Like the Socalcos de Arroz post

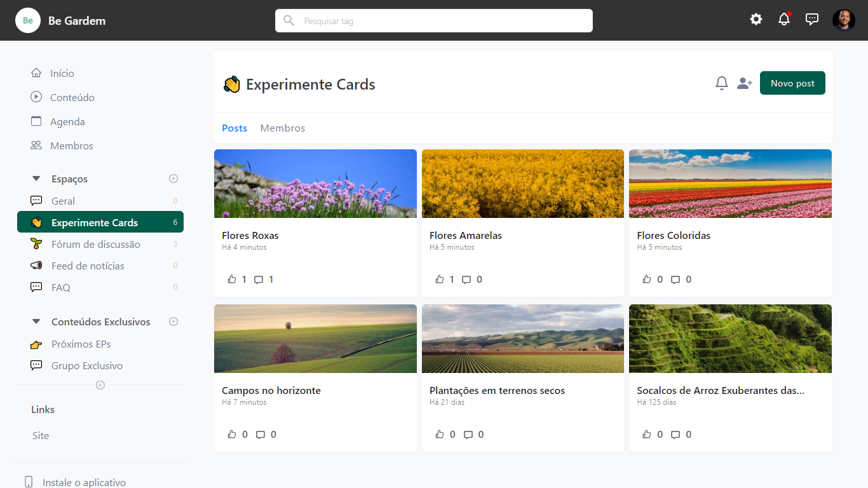click(648, 434)
